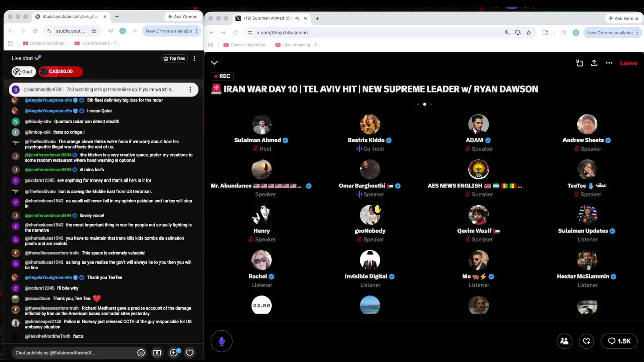Expand the Live chat mode dropdown

coord(26,58)
